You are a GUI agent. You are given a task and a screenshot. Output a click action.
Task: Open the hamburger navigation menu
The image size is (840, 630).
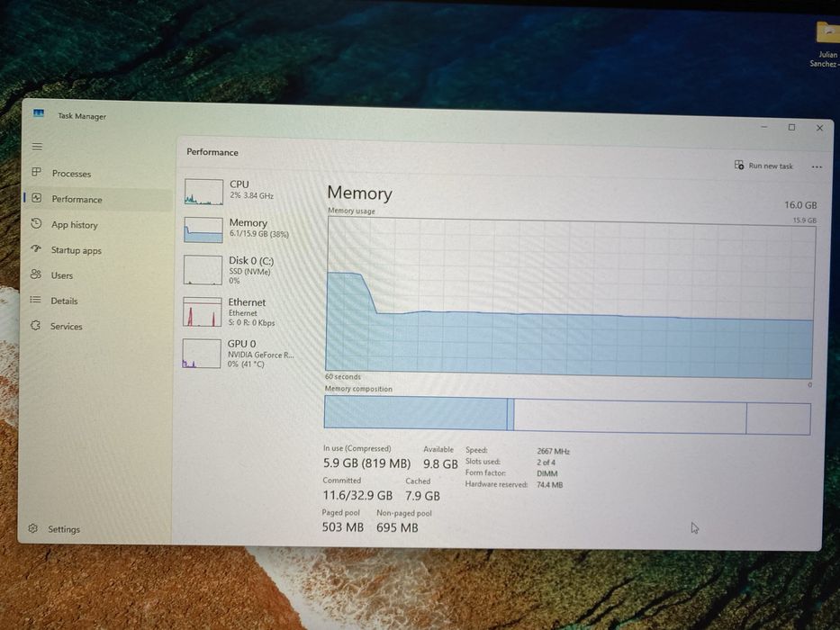click(37, 146)
